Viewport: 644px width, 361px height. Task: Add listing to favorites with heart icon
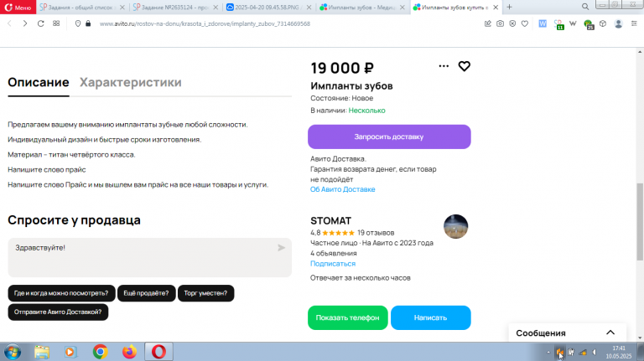[x=464, y=66]
